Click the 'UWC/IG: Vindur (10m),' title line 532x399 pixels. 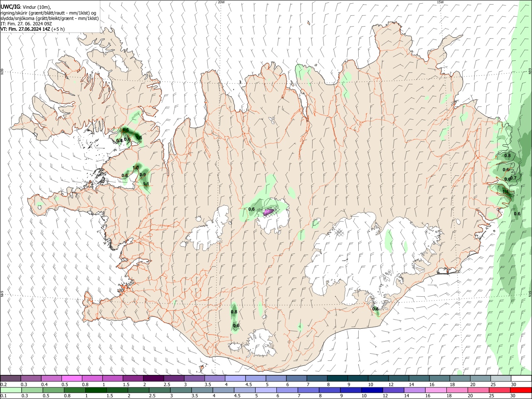[x=26, y=7]
